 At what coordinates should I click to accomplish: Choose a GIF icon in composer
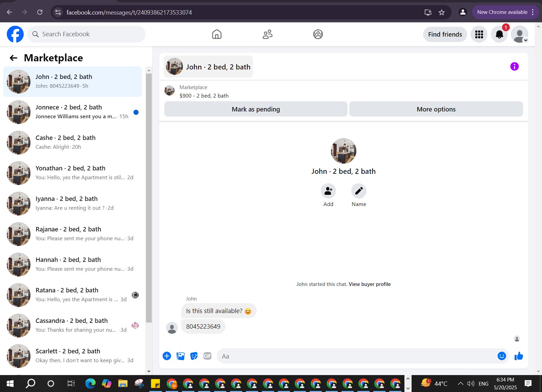click(207, 356)
